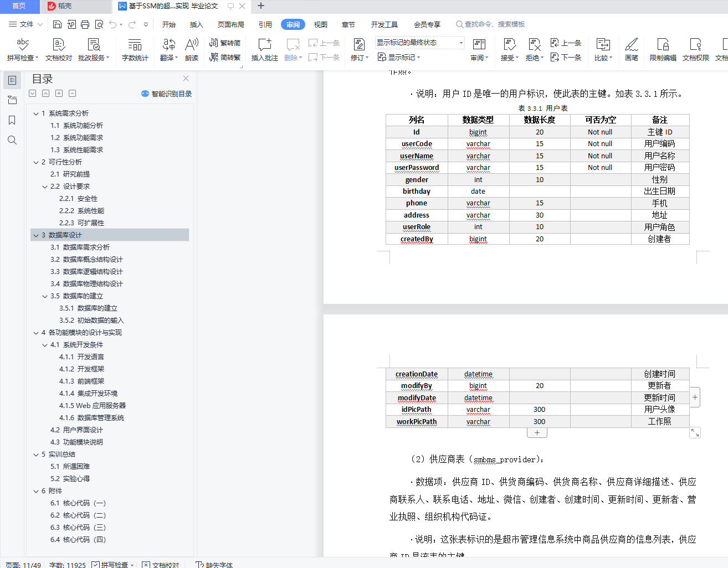
Task: Open 字数统计 word count tool
Action: [x=135, y=50]
